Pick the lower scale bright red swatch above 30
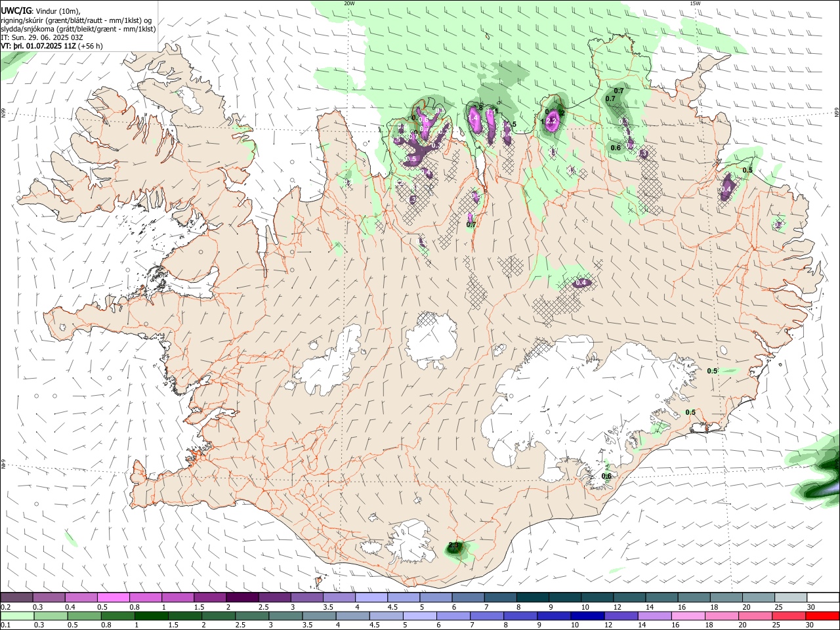This screenshot has height=630, width=840. (x=823, y=616)
